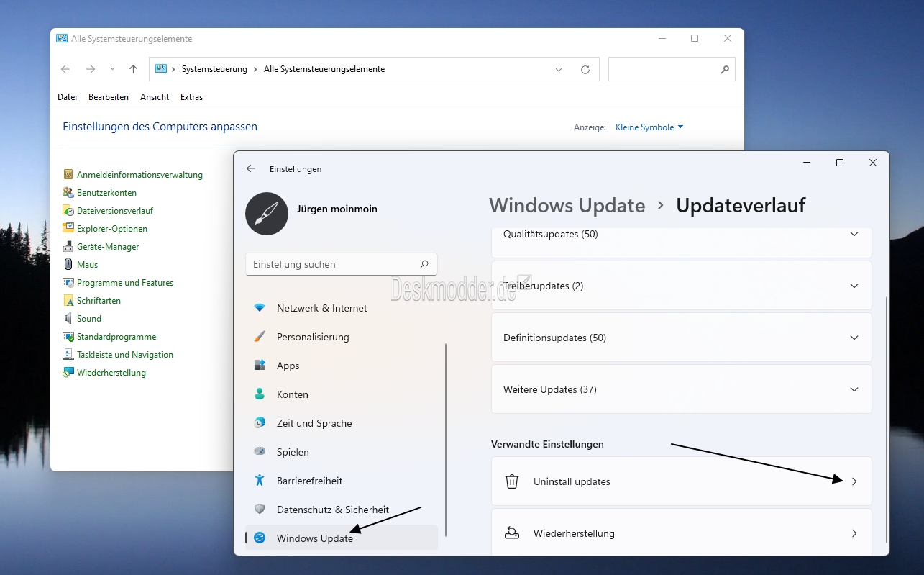Click the Geräte-Manager icon
This screenshot has width=924, height=575.
click(x=68, y=246)
